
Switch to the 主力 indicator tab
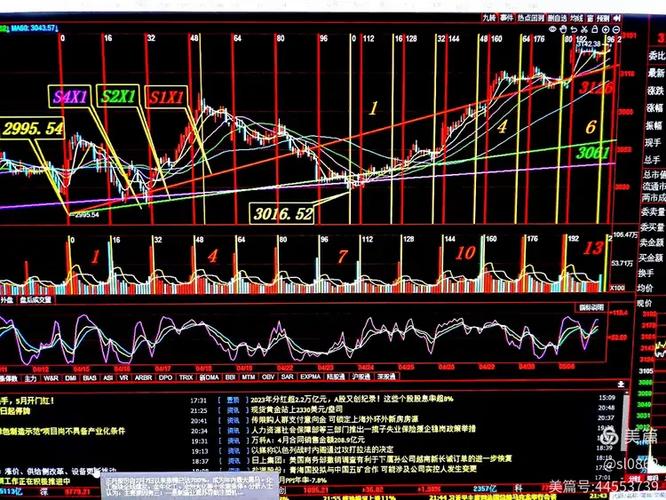(x=31, y=378)
